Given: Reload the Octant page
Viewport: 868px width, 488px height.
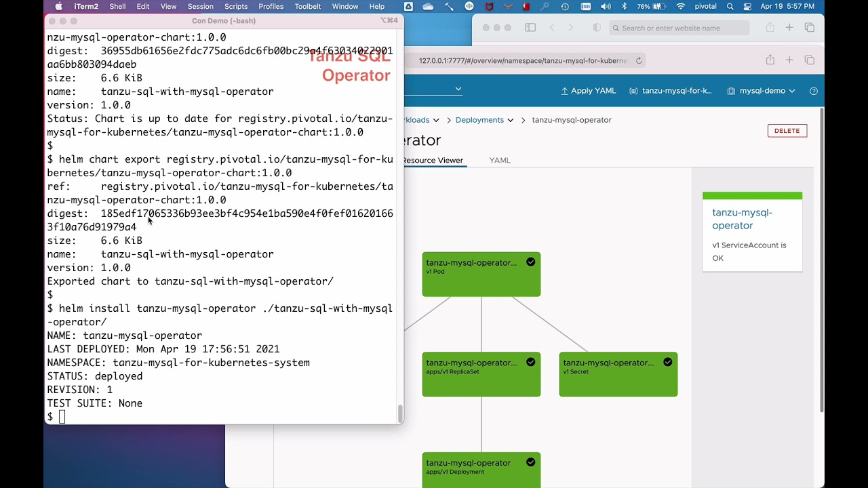Looking at the screenshot, I should 639,60.
